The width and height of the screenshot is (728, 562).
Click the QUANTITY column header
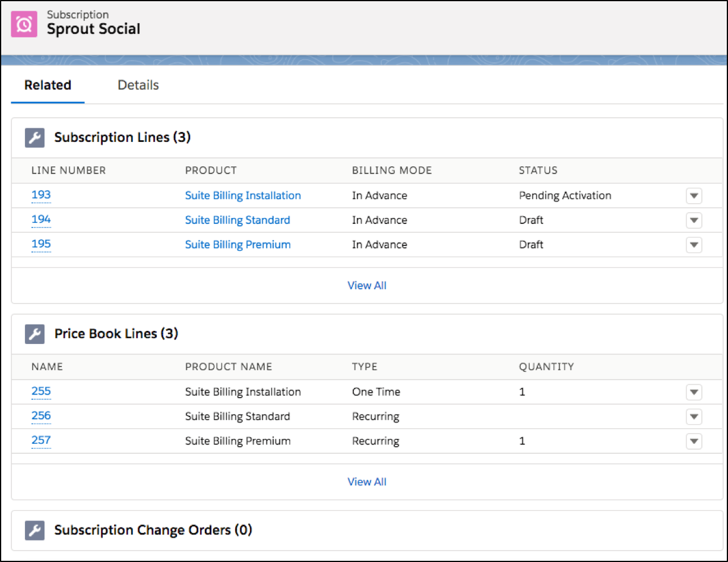coord(546,367)
